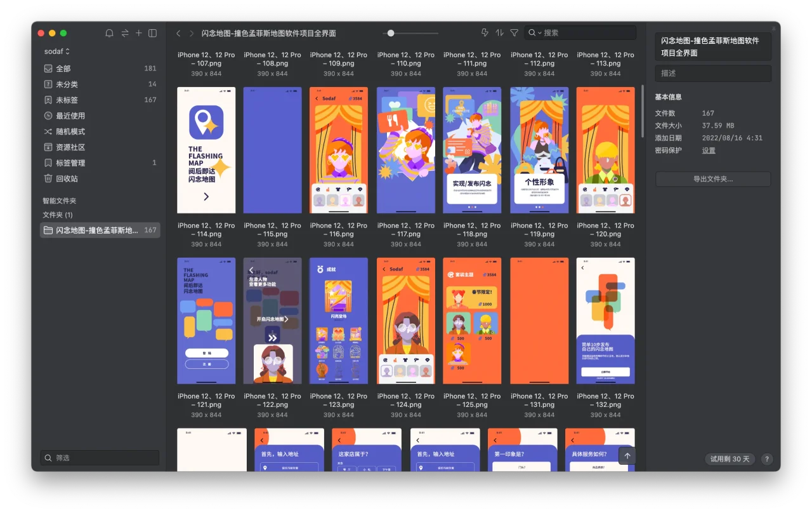Open 随机模式 in the sidebar
Screen dimensions: 812x513
pos(100,131)
